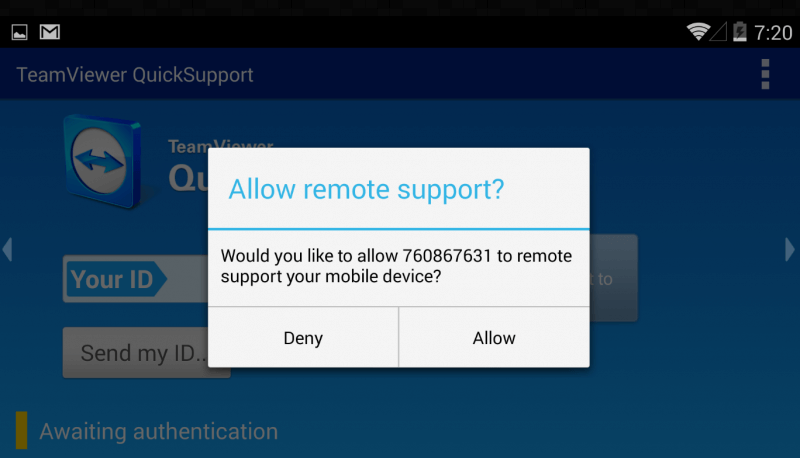Screen dimensions: 800x458
Task: Tap the dialog message with ID 760867631
Action: tap(396, 266)
